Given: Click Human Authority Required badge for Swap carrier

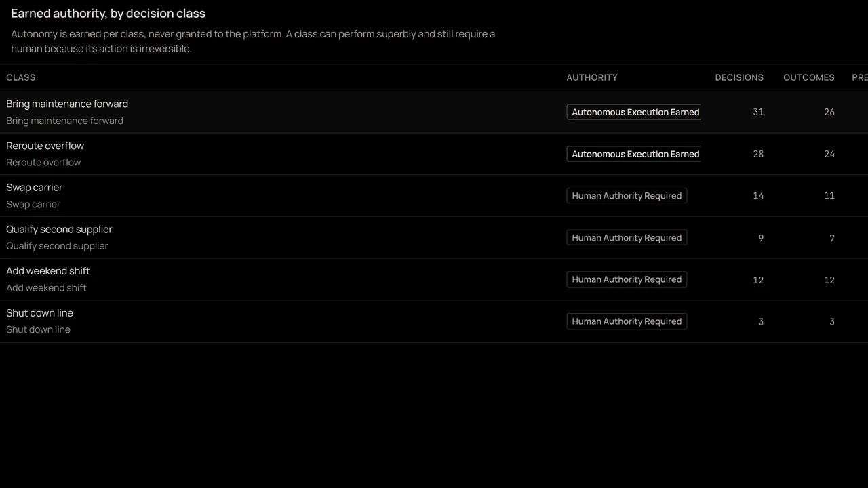Looking at the screenshot, I should [627, 196].
